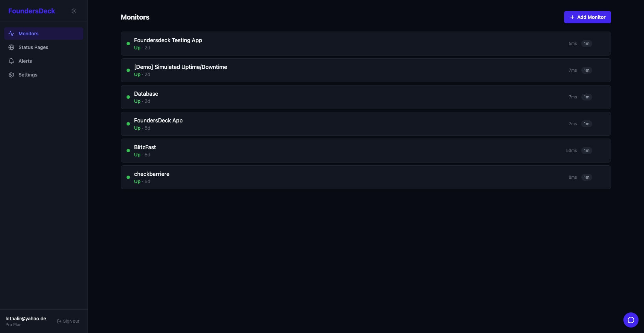Click the 1m badge next to BlitzFast
The image size is (644, 333).
[x=586, y=151]
